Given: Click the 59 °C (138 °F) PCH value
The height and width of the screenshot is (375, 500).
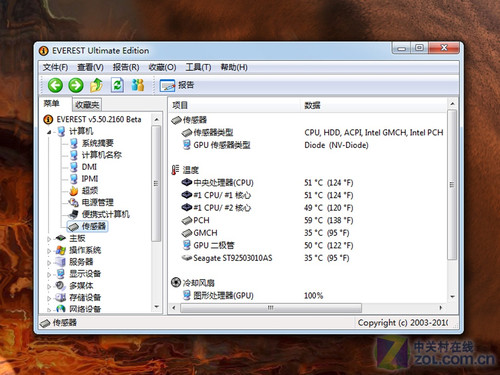Looking at the screenshot, I should click(x=328, y=220).
